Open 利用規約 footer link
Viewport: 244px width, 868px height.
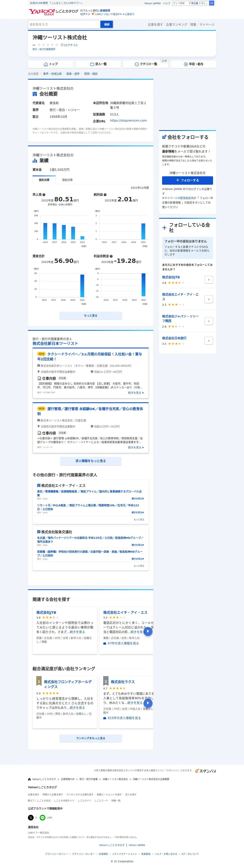pyautogui.click(x=103, y=854)
